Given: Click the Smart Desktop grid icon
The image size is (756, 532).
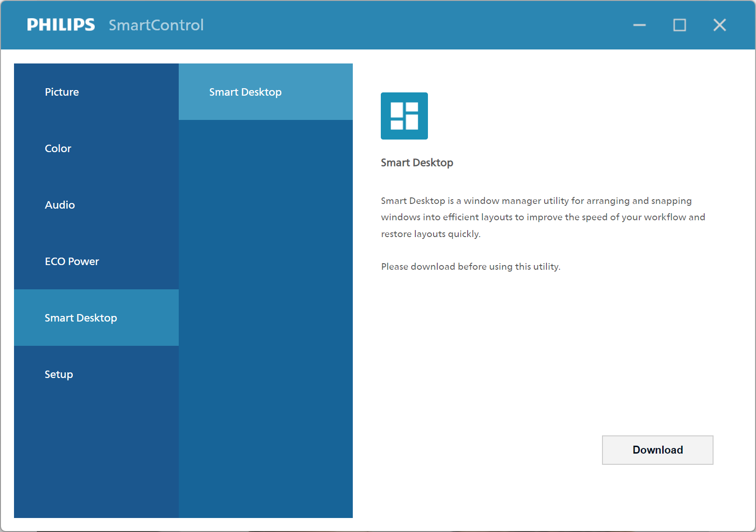Looking at the screenshot, I should click(404, 116).
